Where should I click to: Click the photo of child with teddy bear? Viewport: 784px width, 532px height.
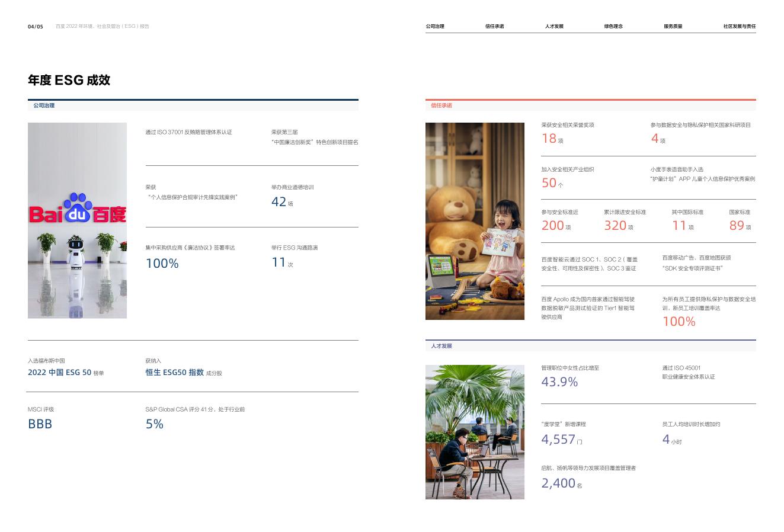pos(475,221)
